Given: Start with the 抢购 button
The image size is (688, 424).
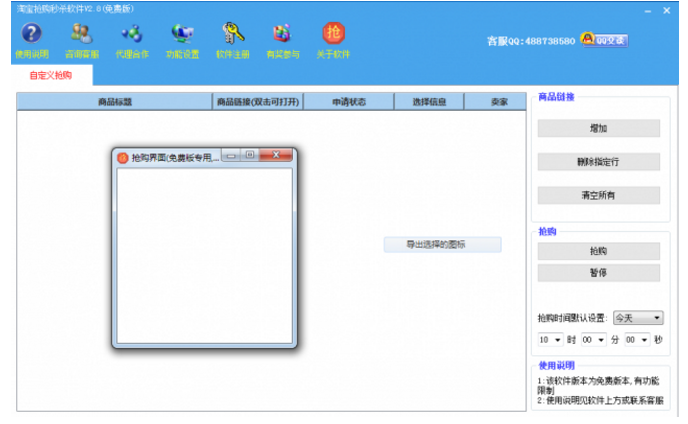Looking at the screenshot, I should click(598, 251).
